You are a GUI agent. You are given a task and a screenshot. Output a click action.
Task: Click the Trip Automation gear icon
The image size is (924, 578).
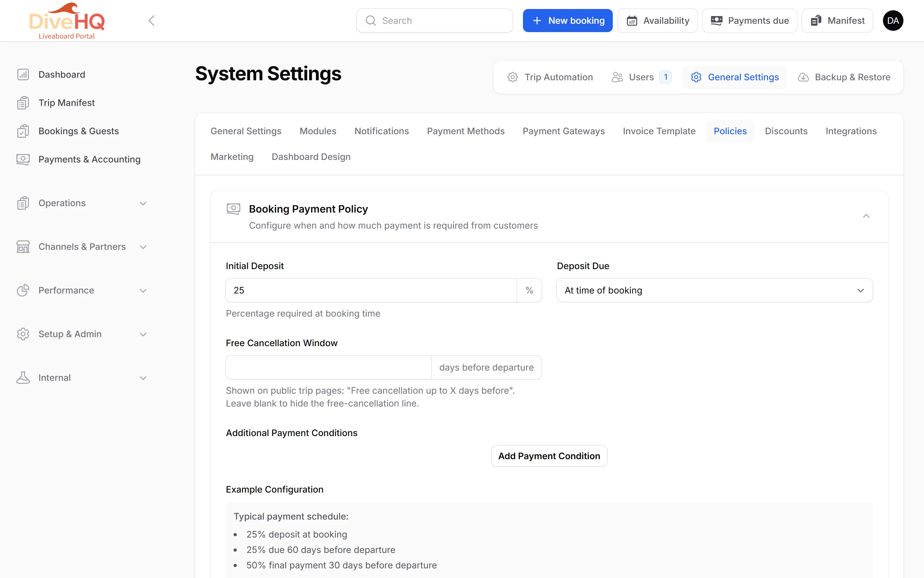[x=512, y=77]
